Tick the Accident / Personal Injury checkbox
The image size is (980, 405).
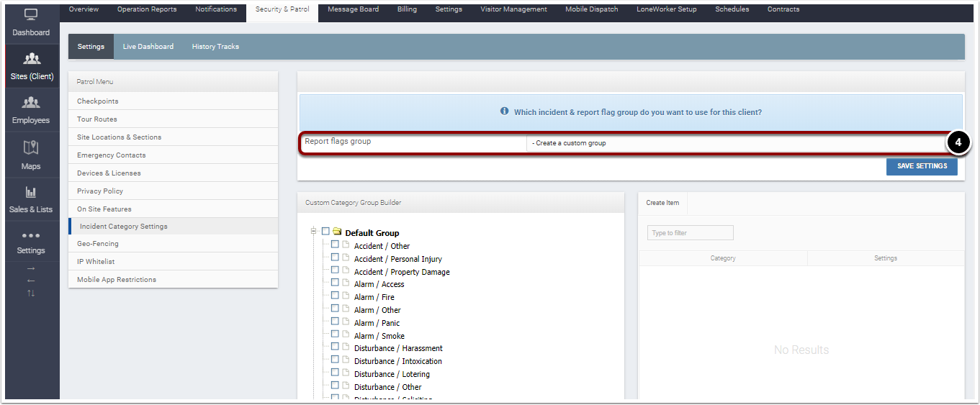[x=335, y=258]
